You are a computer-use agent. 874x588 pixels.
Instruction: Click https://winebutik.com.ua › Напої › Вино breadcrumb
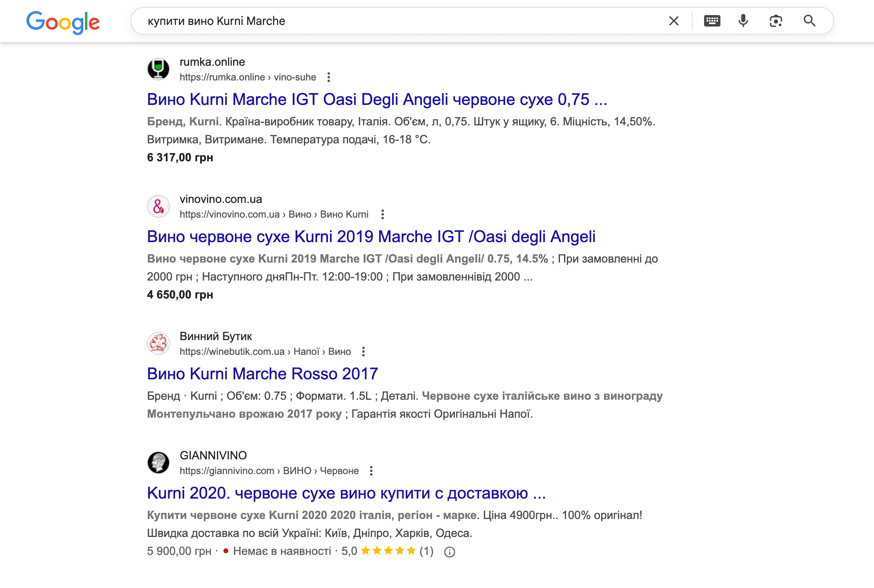pos(265,352)
